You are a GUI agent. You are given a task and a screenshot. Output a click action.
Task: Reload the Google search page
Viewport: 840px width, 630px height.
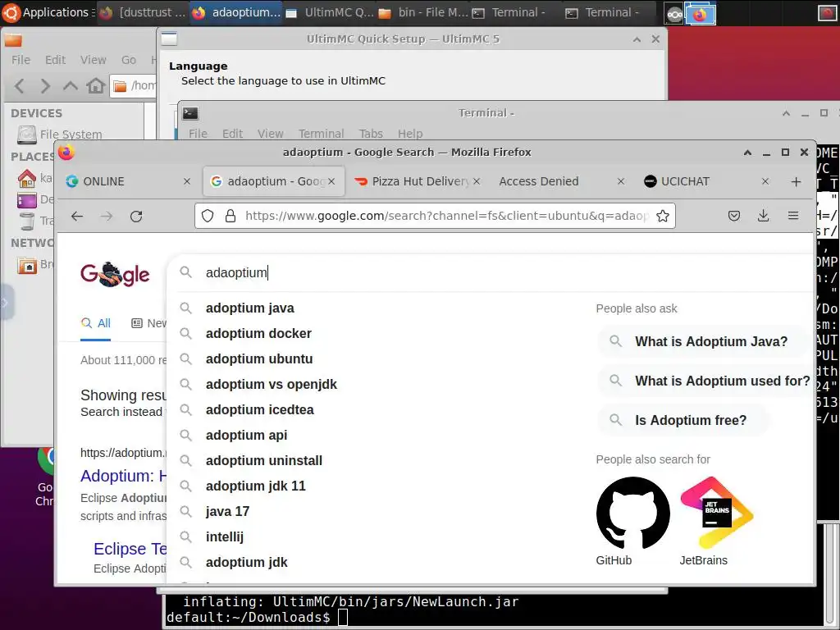click(x=136, y=216)
